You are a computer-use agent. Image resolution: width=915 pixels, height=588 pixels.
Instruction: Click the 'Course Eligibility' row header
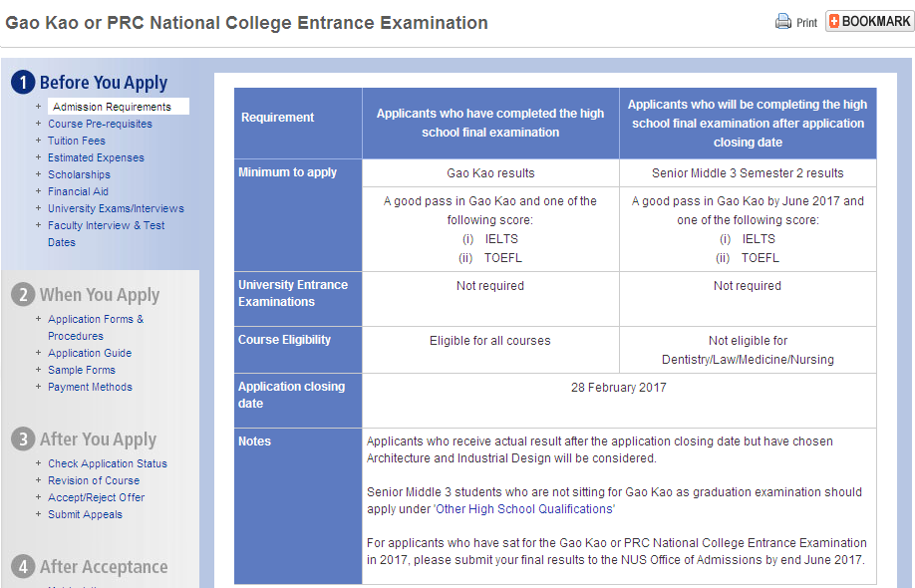tap(298, 350)
